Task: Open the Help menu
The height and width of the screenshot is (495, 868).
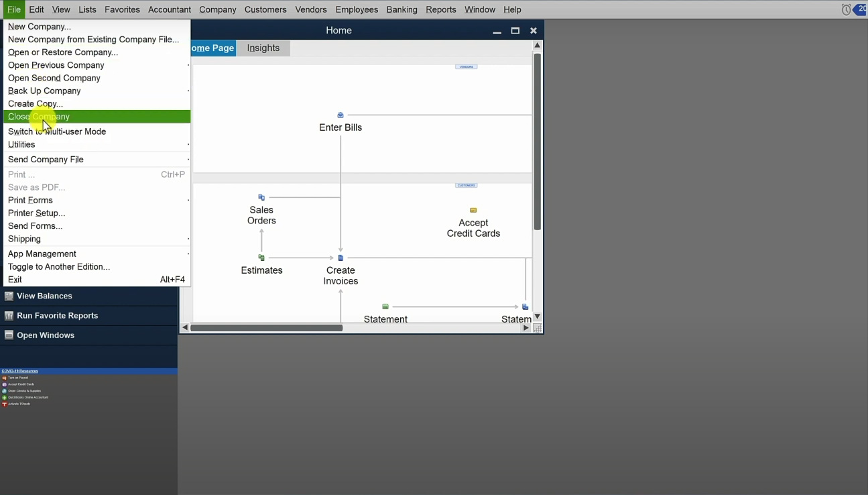Action: tap(512, 9)
